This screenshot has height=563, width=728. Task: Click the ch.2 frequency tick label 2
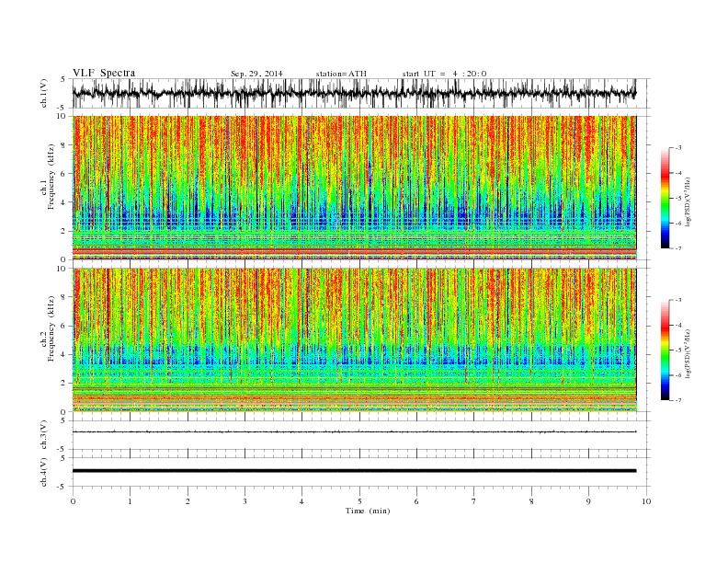64,384
